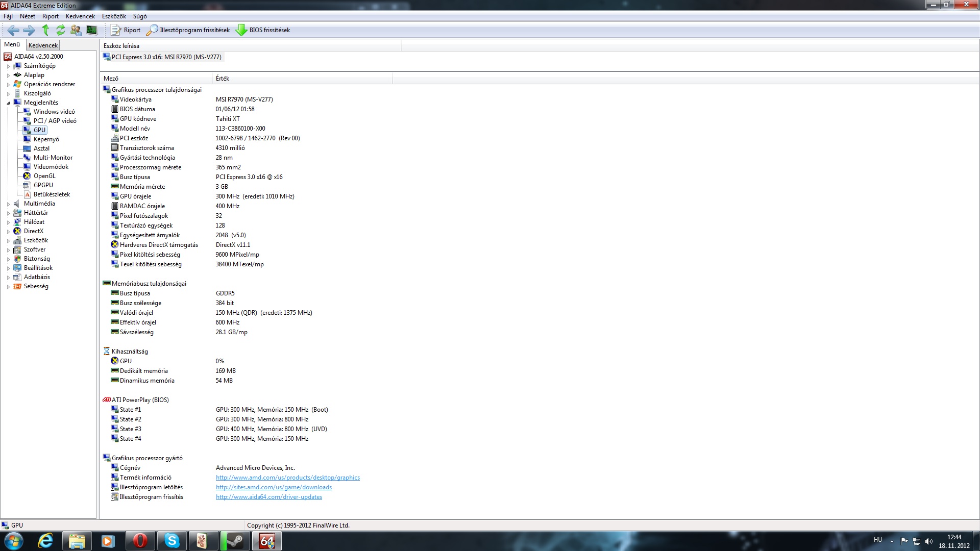The width and height of the screenshot is (980, 551).
Task: Open the Fájl menu
Action: click(x=8, y=16)
